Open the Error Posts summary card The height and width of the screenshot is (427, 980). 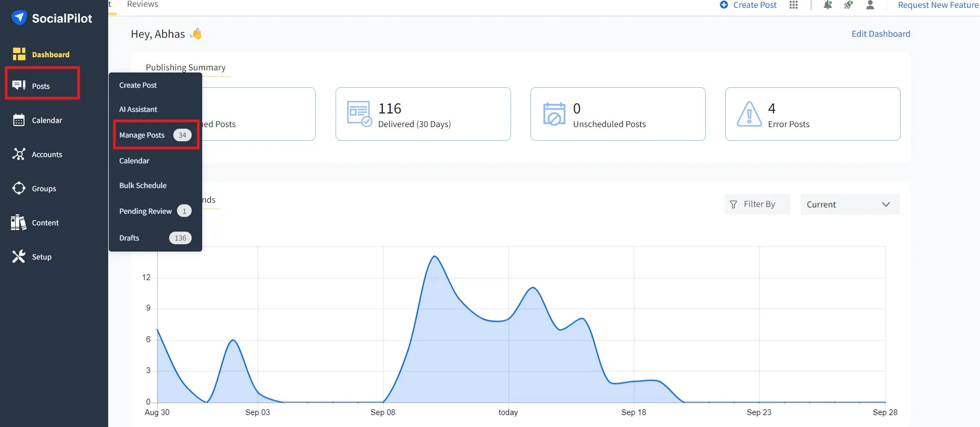tap(812, 114)
